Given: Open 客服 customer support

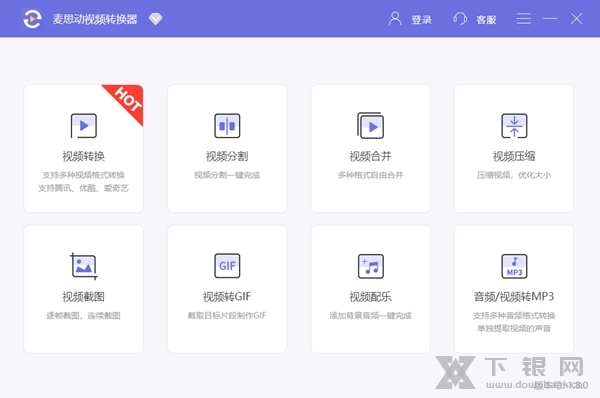Looking at the screenshot, I should (486, 20).
